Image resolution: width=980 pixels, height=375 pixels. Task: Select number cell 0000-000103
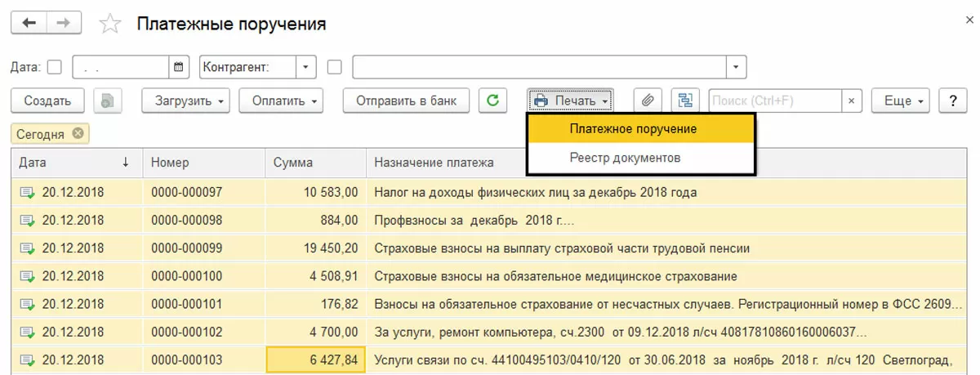point(203,359)
